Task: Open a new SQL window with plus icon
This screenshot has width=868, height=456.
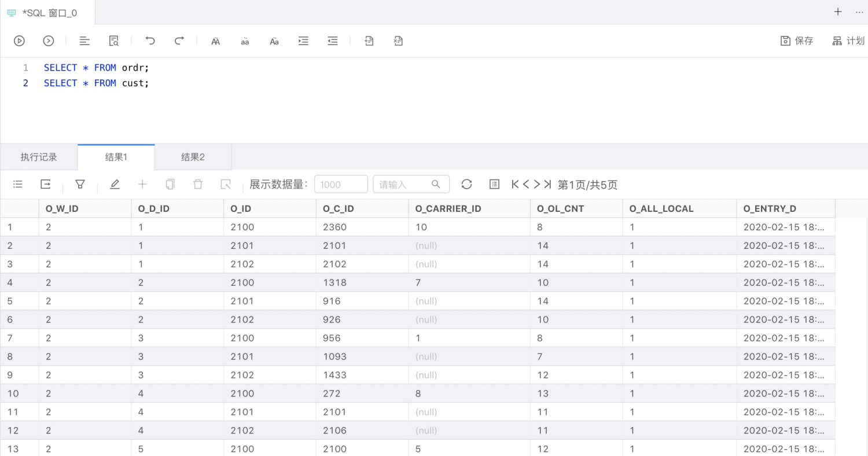Action: [838, 12]
